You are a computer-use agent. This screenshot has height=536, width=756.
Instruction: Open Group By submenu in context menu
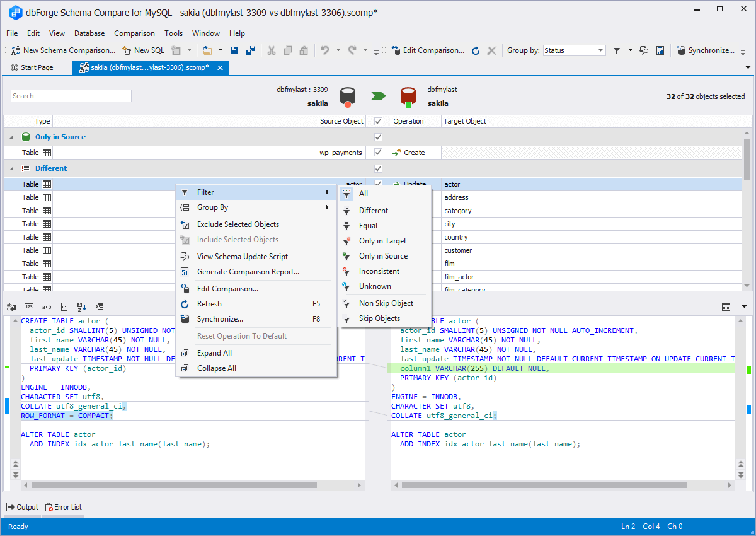point(256,207)
